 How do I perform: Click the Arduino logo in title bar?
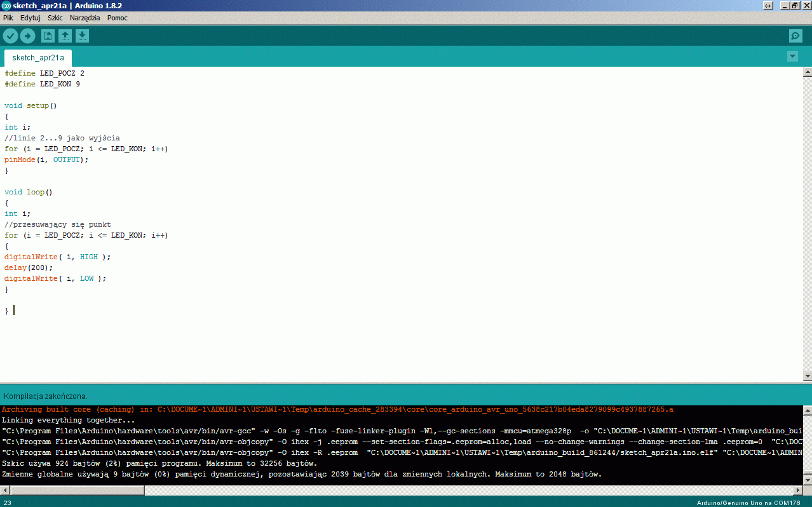(x=6, y=5)
